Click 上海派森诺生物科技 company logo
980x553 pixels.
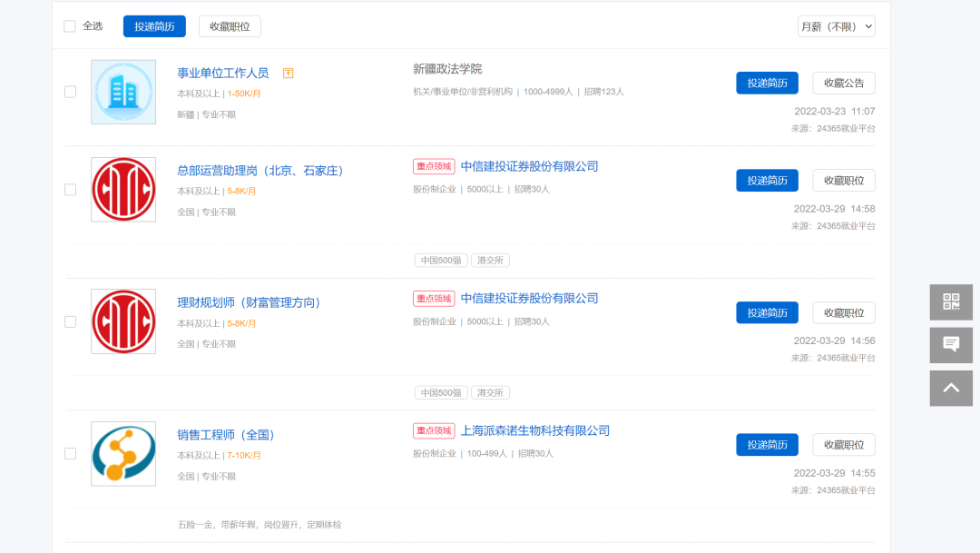(x=123, y=453)
